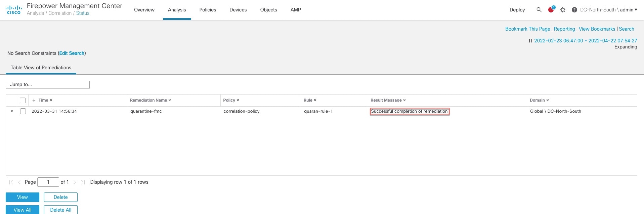This screenshot has width=644, height=214.
Task: Click the View button
Action: [23, 197]
